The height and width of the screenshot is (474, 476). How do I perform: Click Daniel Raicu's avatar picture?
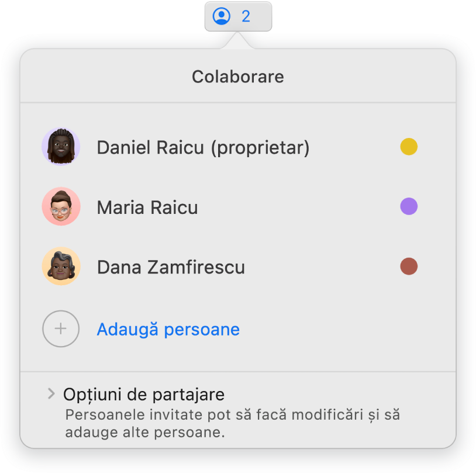61,146
